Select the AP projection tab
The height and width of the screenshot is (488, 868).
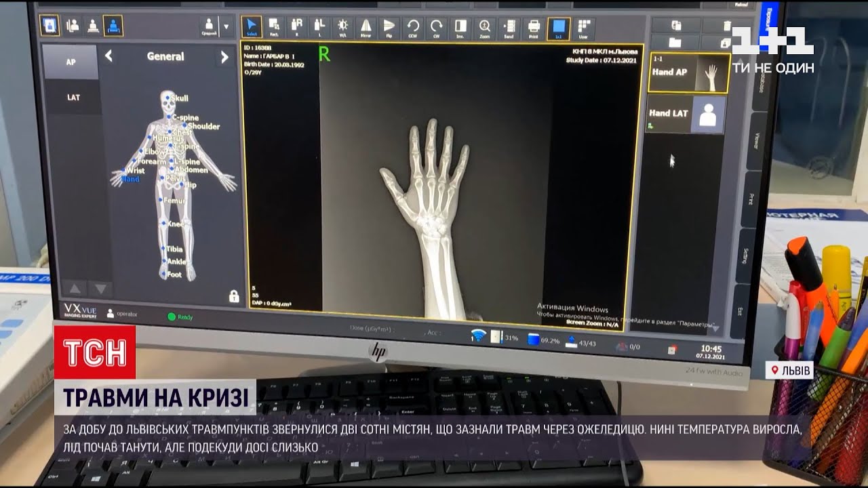pos(71,62)
